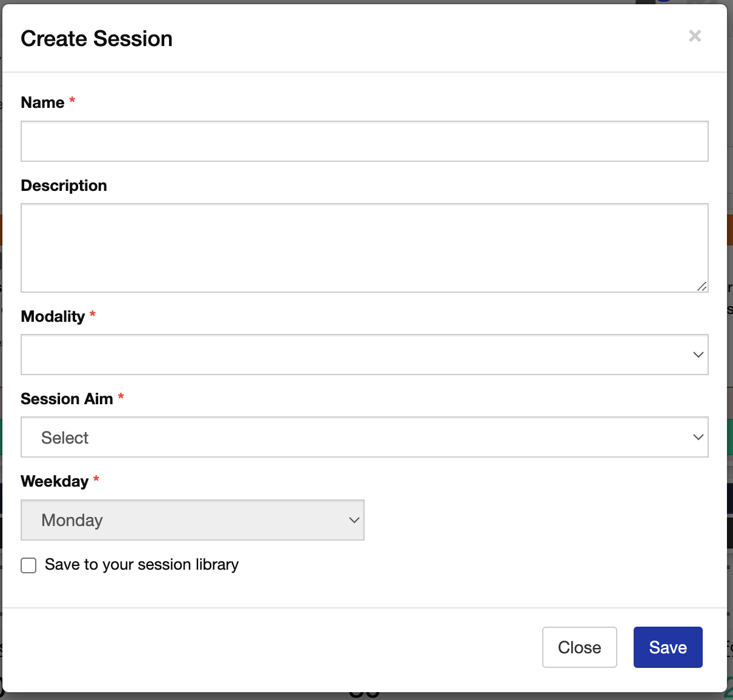This screenshot has height=700, width=733.
Task: Click the chevron arrow in Weekday field
Action: coord(354,520)
